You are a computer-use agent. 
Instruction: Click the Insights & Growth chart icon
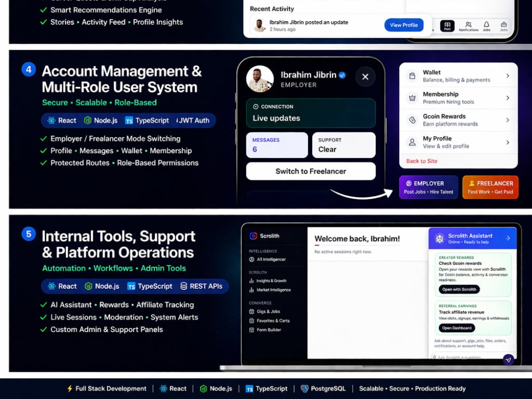[252, 280]
